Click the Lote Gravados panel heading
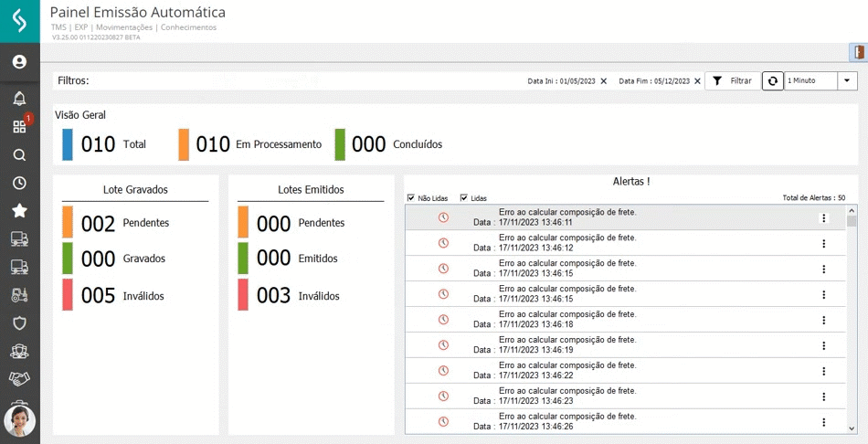Screen dimensions: 868x444 [x=135, y=190]
